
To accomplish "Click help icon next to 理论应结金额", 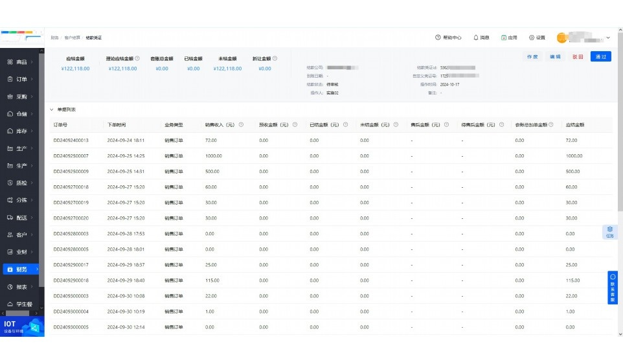I will tap(137, 58).
